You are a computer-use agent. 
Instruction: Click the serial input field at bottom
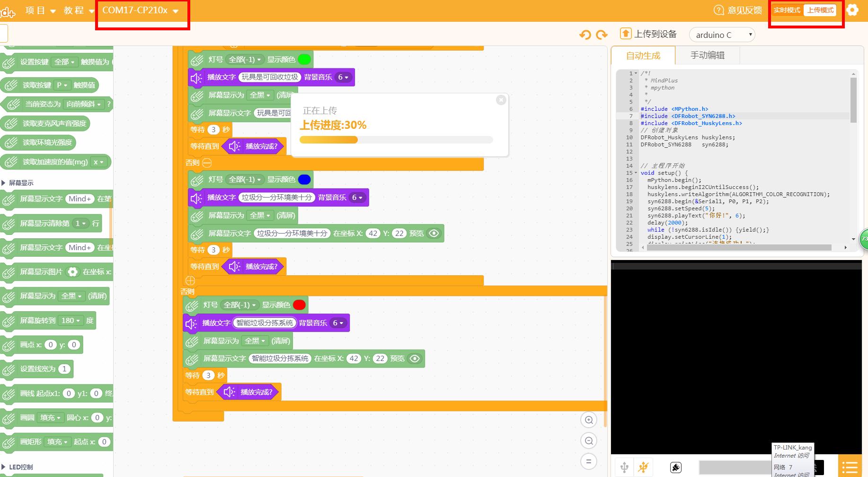click(735, 468)
